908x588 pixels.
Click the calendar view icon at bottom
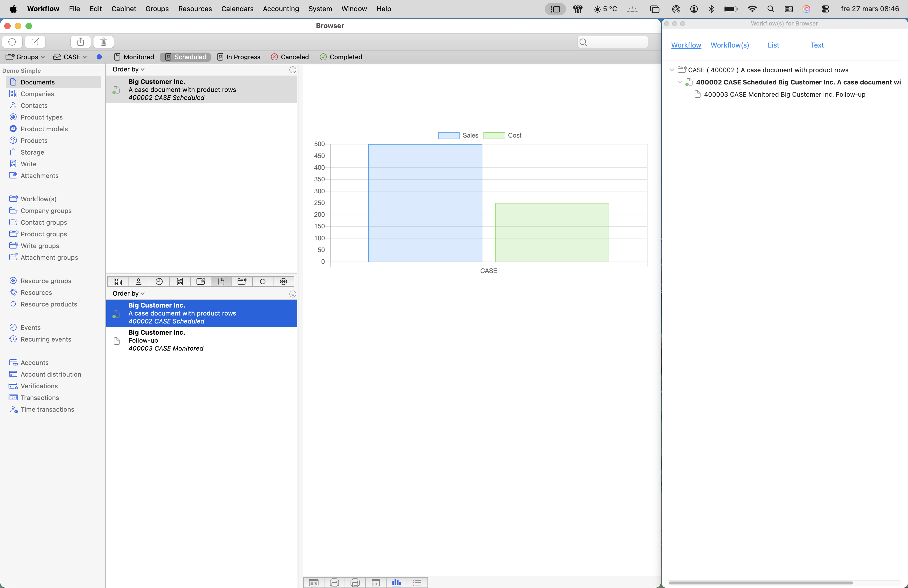tap(376, 582)
